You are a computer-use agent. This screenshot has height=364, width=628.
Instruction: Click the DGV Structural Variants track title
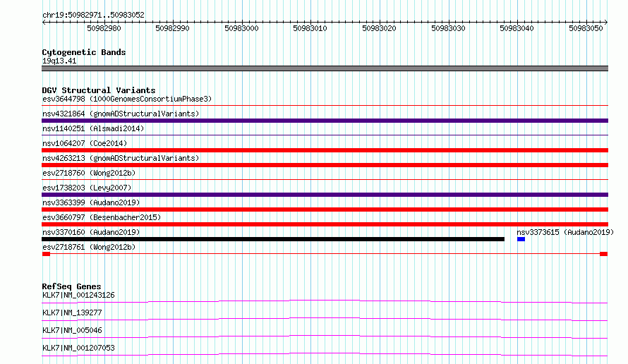click(x=99, y=90)
